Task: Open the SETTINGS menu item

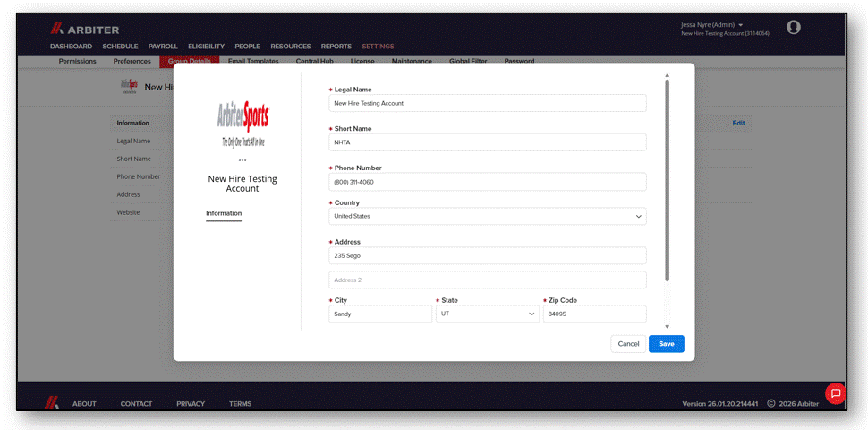Action: point(379,47)
